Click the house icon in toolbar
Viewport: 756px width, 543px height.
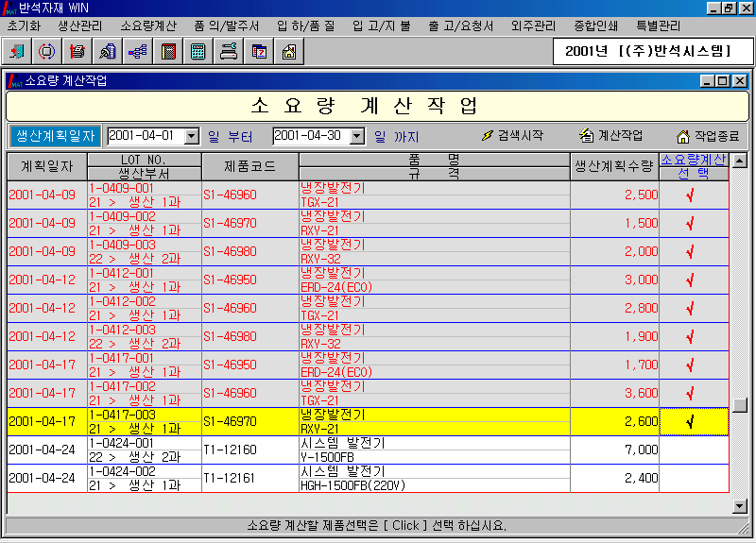288,51
